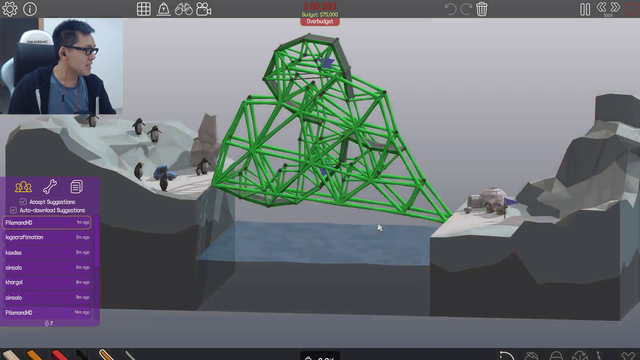Select PilamandHD suggestion from 14m ago
This screenshot has width=640, height=360.
click(47, 312)
